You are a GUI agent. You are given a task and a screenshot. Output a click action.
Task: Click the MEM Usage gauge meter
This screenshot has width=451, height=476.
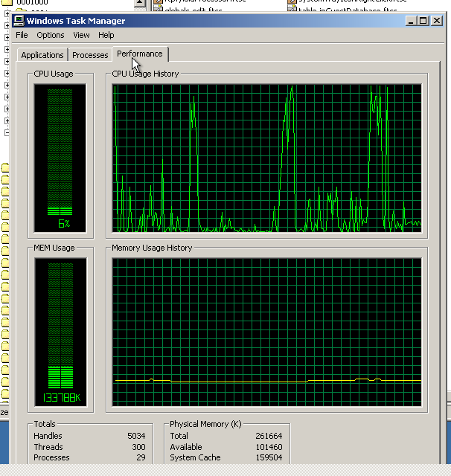point(60,332)
